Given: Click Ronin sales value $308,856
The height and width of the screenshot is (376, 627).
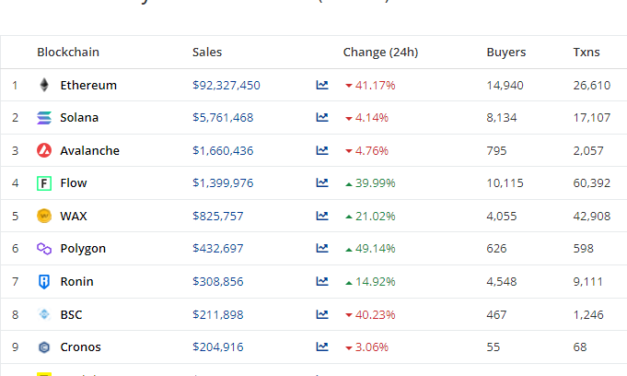Looking at the screenshot, I should click(218, 282).
